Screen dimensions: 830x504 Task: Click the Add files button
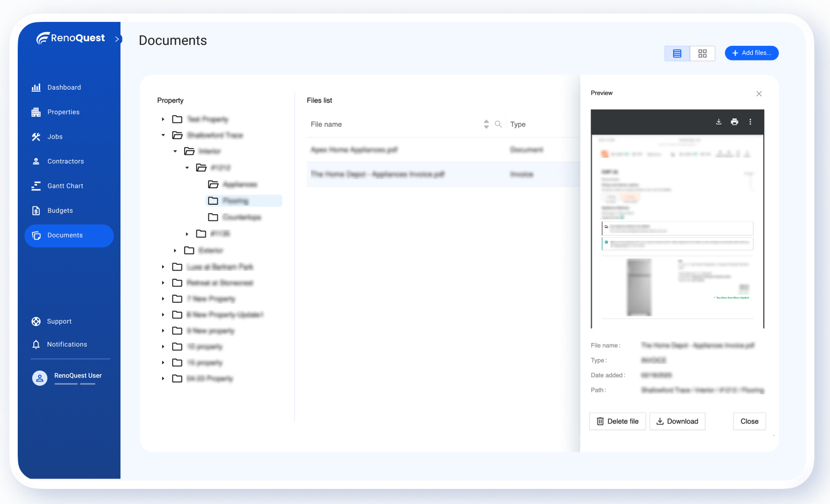tap(751, 53)
